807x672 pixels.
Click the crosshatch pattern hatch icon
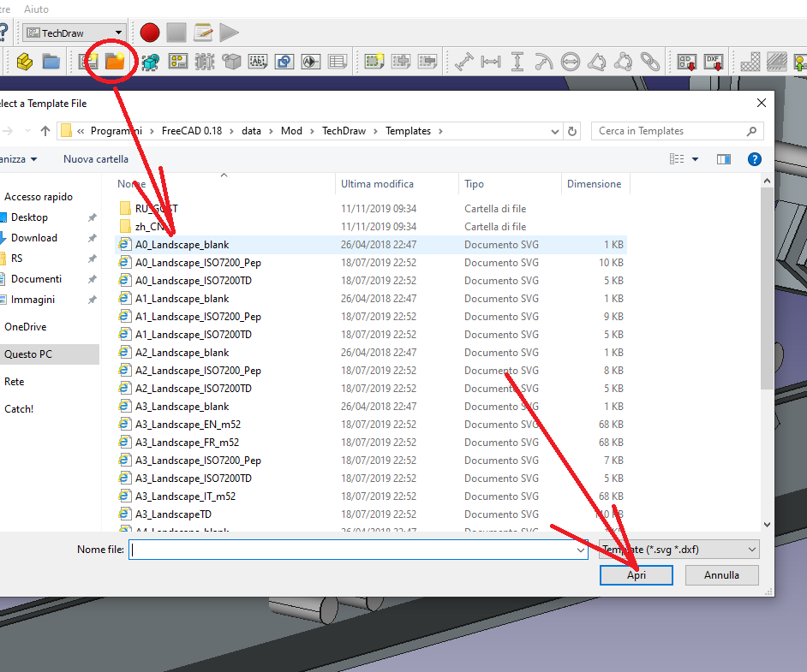coord(750,62)
